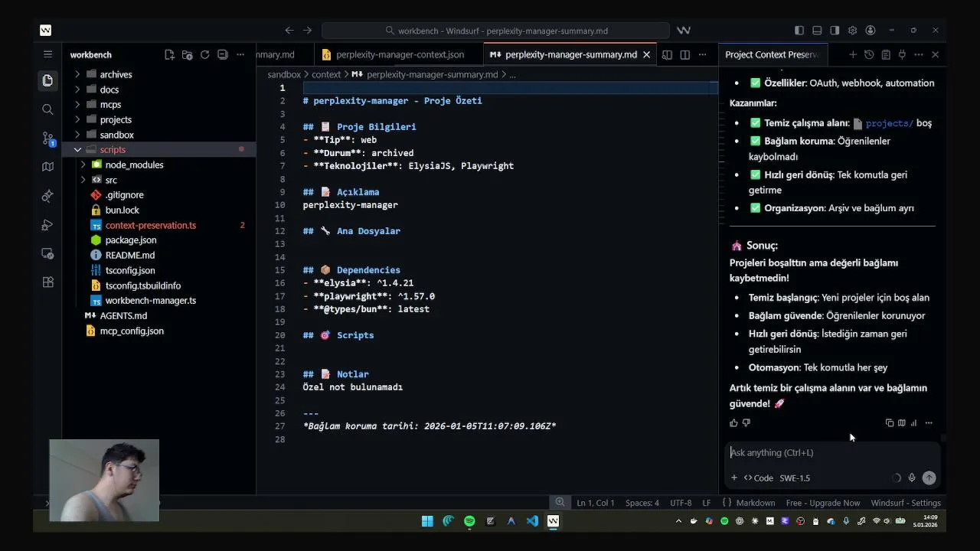Click the microphone voice input icon
Viewport: 980px width, 551px height.
(911, 478)
